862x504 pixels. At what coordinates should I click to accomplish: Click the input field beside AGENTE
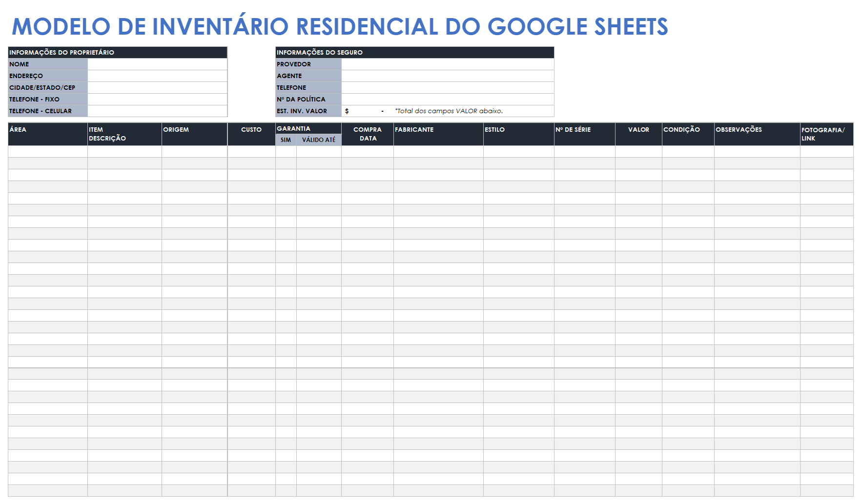coord(448,76)
